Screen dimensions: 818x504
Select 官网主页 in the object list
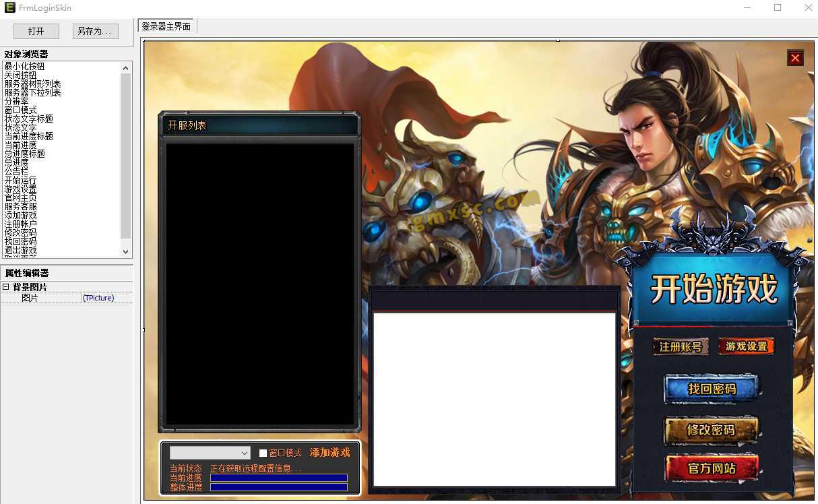[20, 197]
